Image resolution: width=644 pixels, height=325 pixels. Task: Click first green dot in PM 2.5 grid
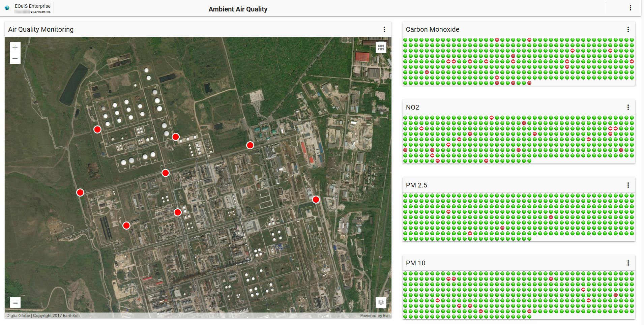405,196
